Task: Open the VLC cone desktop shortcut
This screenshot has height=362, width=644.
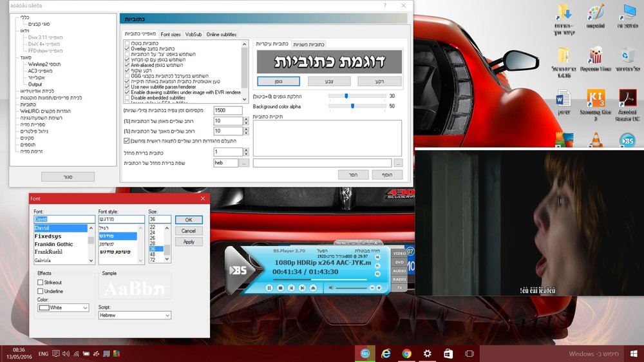Action: tap(596, 140)
